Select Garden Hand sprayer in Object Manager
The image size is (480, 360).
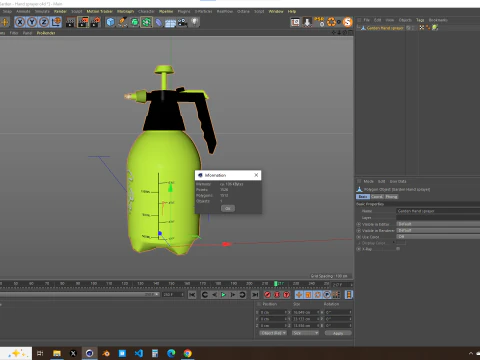tap(385, 28)
